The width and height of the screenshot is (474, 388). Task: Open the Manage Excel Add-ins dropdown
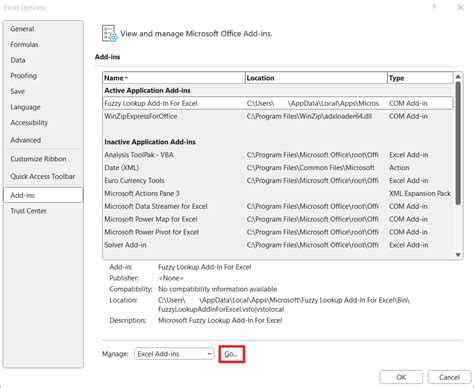click(x=174, y=354)
